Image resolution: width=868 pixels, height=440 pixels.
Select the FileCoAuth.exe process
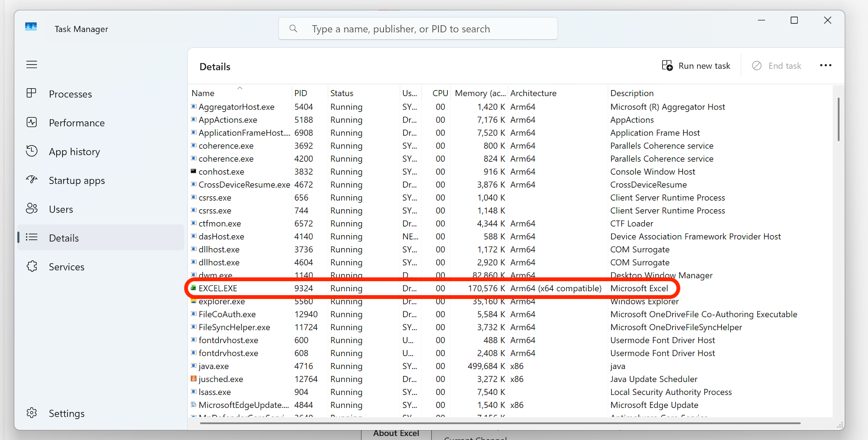pyautogui.click(x=511, y=314)
